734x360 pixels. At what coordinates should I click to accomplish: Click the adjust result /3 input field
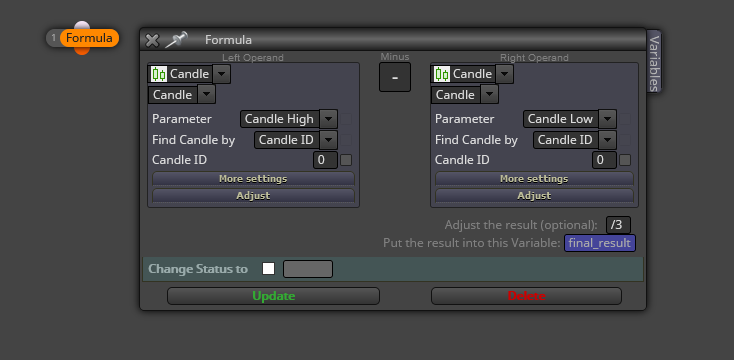pyautogui.click(x=618, y=225)
